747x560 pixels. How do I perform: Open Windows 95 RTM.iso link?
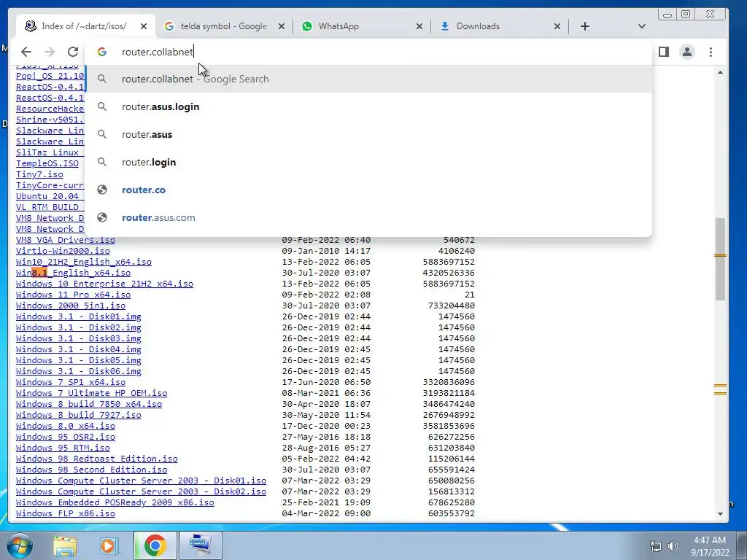tap(63, 448)
